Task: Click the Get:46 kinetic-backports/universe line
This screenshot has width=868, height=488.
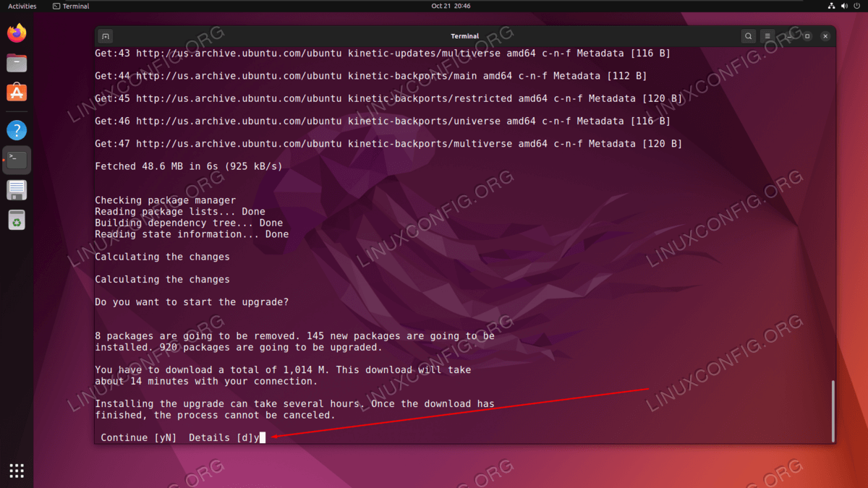Action: click(383, 121)
